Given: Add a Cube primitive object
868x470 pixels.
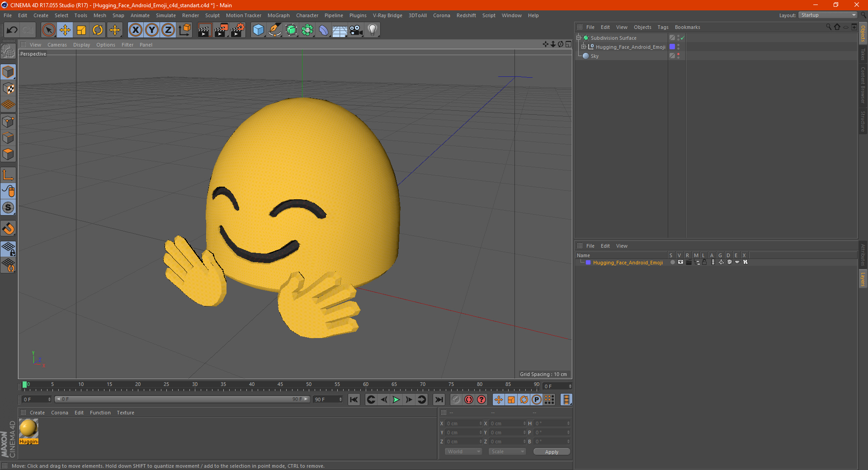Looking at the screenshot, I should (258, 30).
